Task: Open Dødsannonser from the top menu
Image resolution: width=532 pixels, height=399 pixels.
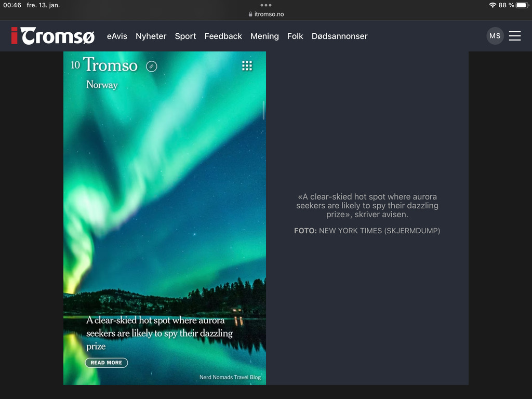Action: point(340,36)
